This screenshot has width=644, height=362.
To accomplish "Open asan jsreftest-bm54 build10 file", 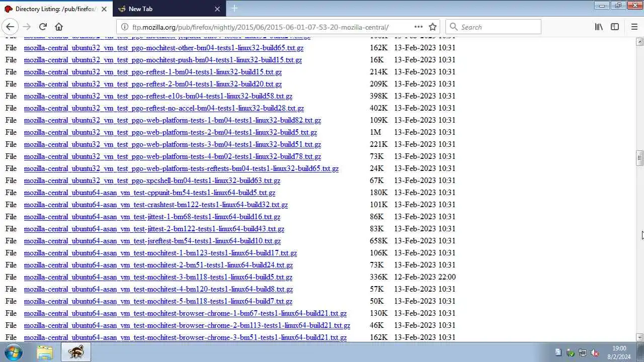I will click(x=152, y=241).
